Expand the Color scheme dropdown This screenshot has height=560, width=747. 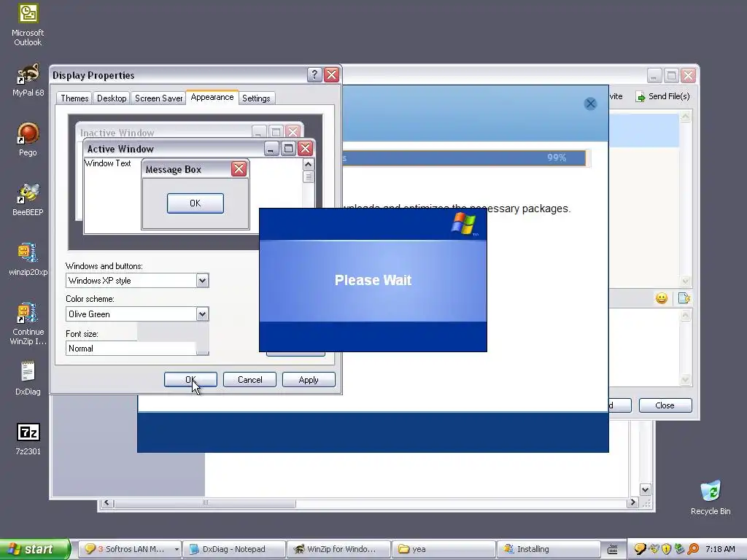pos(202,314)
